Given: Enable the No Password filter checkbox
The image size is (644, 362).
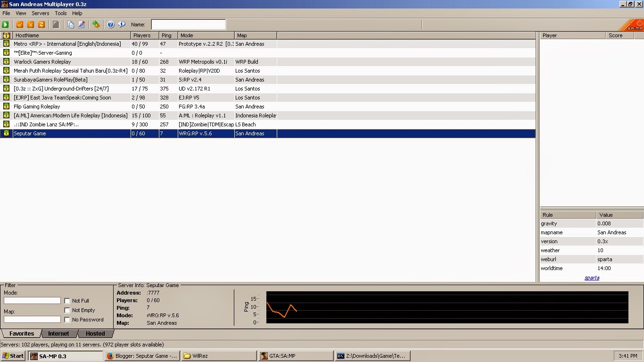Looking at the screenshot, I should pos(67,320).
